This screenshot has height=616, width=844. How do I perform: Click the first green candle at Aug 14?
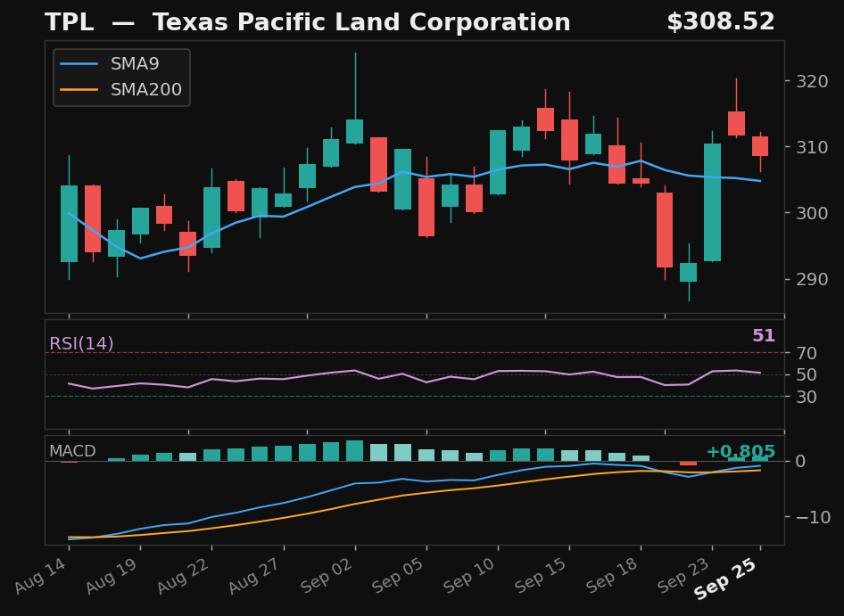click(69, 224)
